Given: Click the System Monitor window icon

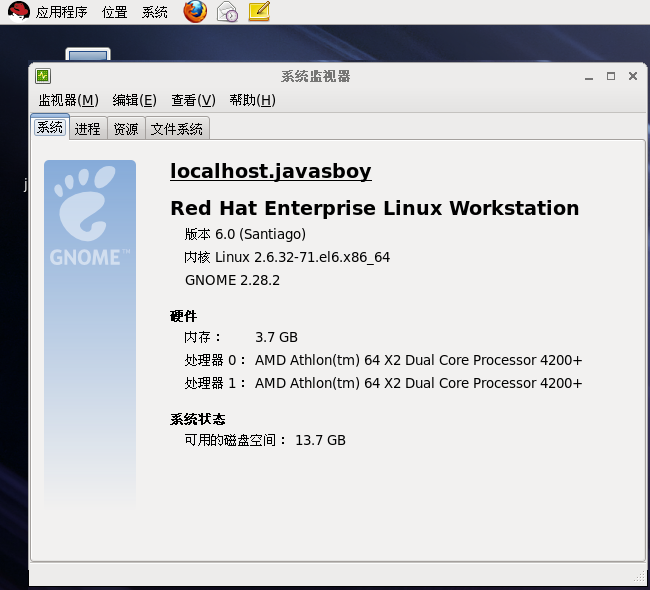Looking at the screenshot, I should (43, 76).
